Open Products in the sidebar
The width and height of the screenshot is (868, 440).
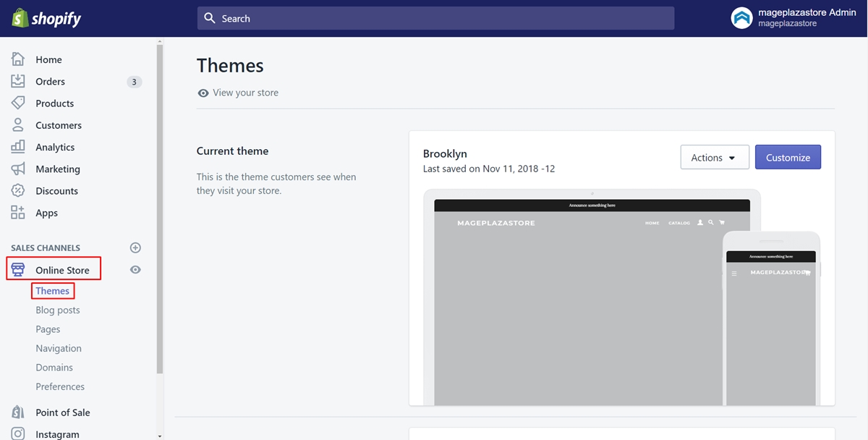click(54, 103)
